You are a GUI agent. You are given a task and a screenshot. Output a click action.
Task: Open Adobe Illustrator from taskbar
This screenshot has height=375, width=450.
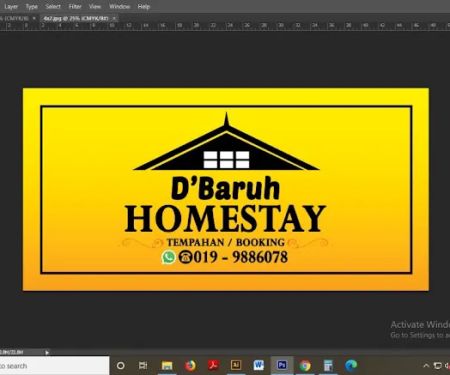point(236,365)
